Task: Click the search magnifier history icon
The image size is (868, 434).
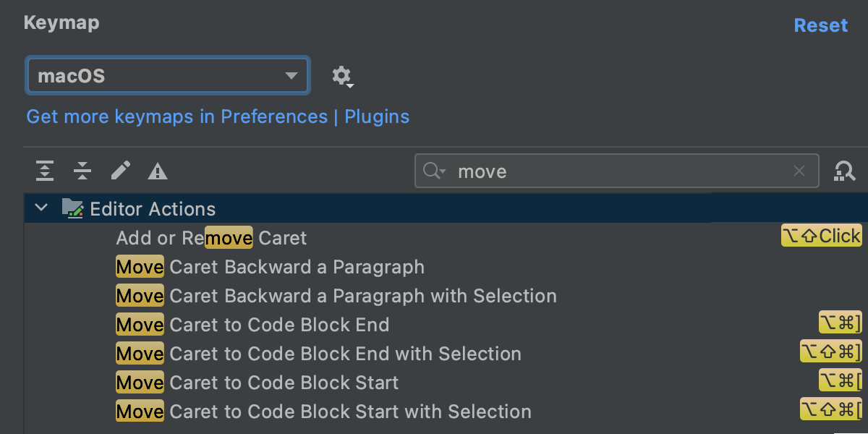Action: pos(434,171)
